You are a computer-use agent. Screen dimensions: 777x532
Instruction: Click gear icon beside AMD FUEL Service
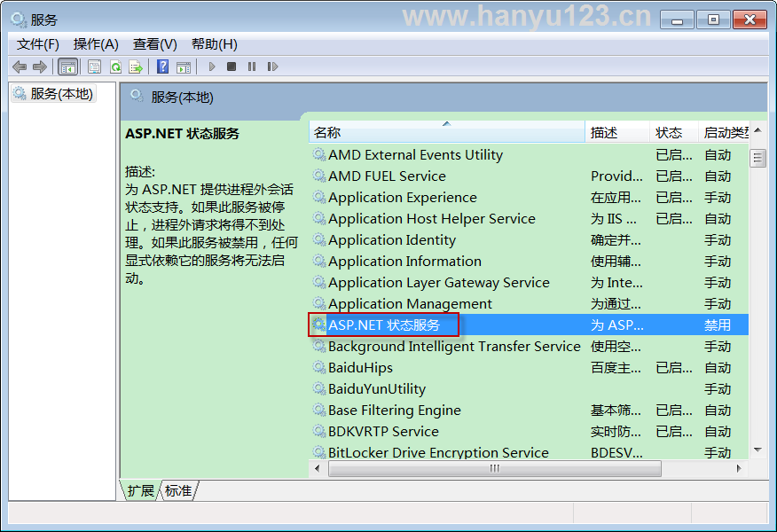(x=319, y=176)
